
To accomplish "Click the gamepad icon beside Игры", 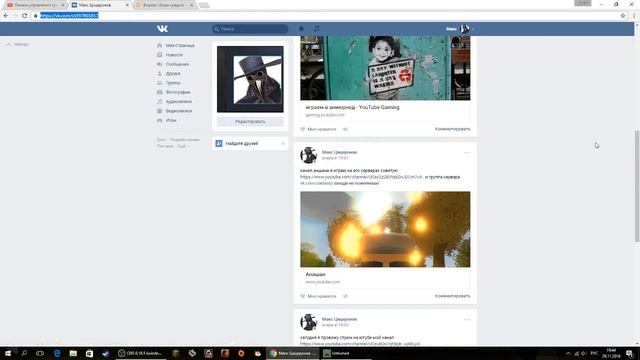I will click(160, 120).
